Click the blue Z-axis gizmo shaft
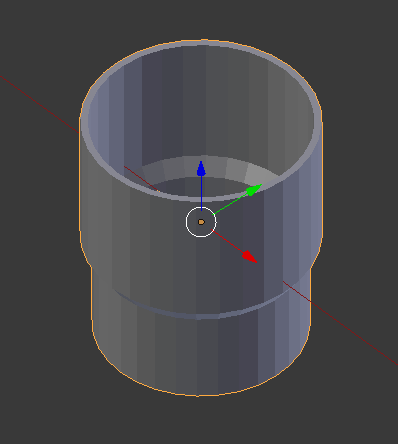Viewport: 398px width, 444px height. click(201, 193)
